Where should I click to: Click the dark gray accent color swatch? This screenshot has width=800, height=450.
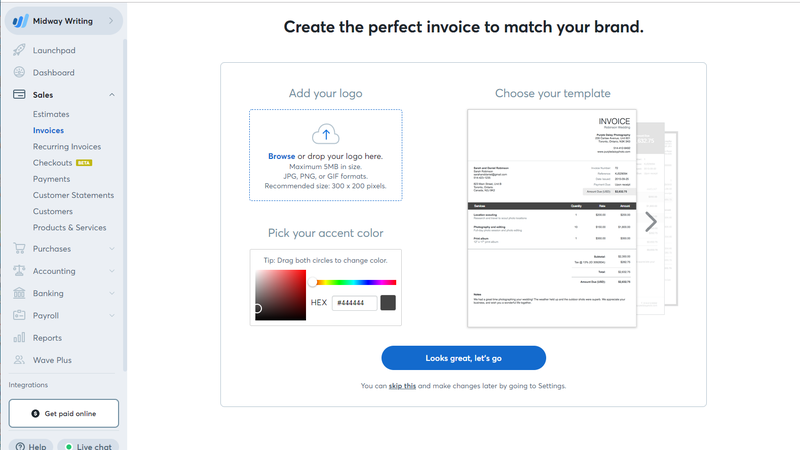coord(388,303)
